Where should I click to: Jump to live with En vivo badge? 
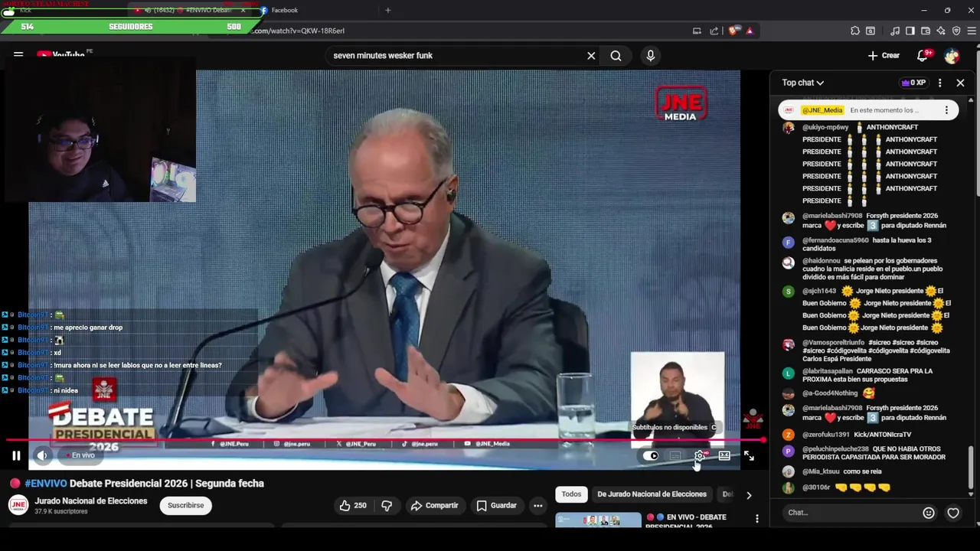point(80,455)
